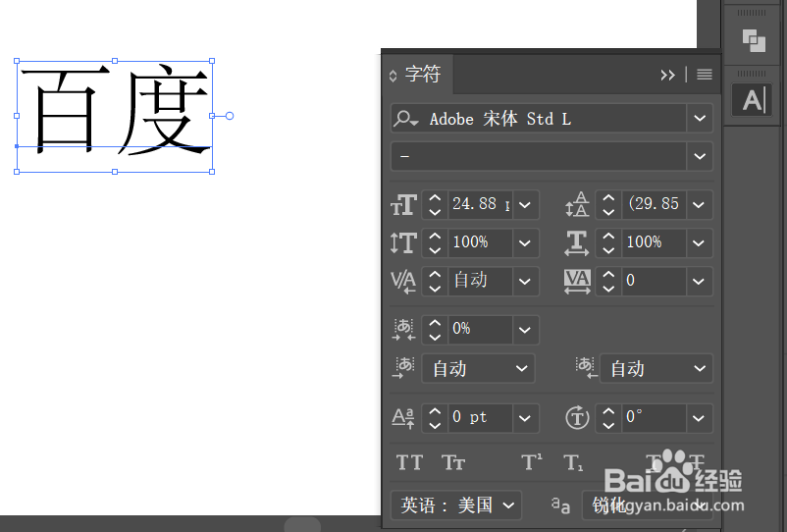The height and width of the screenshot is (532, 787).
Task: Click the insert space right icon
Action: [x=586, y=368]
